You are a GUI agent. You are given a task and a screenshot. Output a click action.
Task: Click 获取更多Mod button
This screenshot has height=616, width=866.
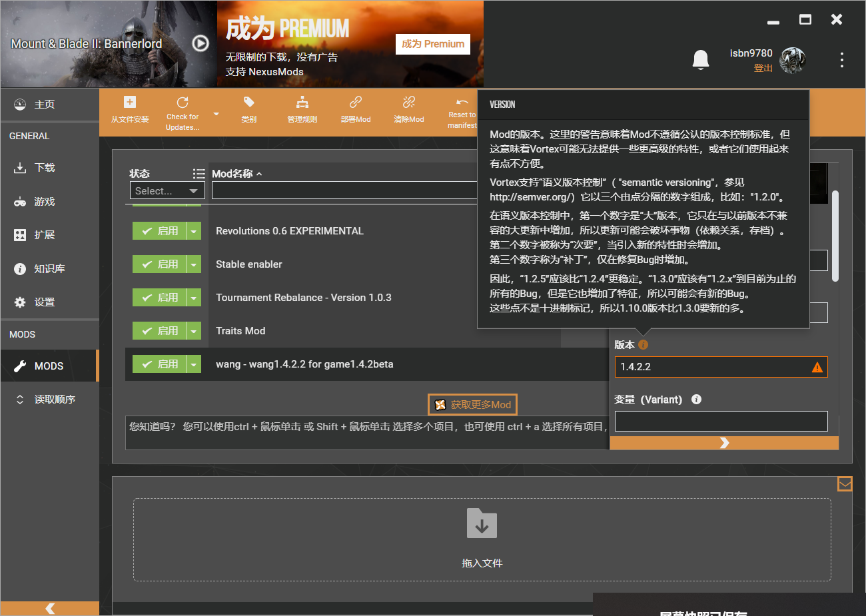pyautogui.click(x=472, y=405)
